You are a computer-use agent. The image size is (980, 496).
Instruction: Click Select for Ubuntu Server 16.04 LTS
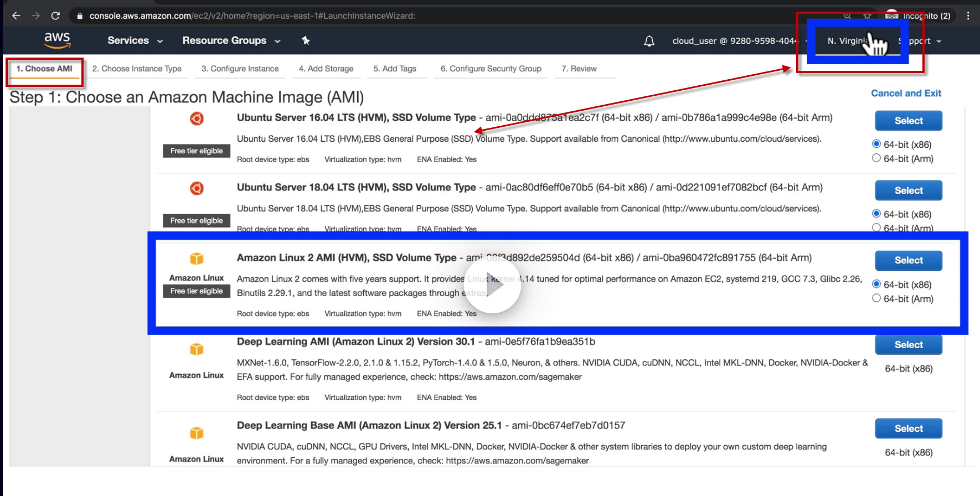pyautogui.click(x=909, y=121)
